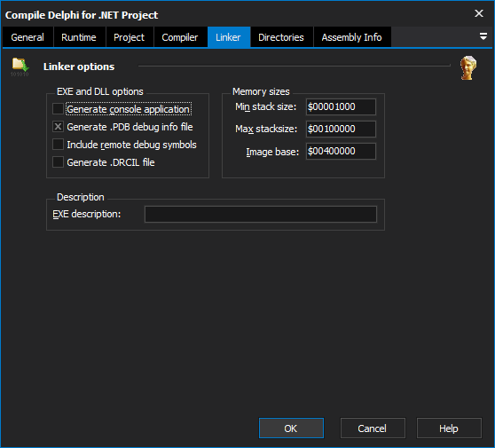Image resolution: width=495 pixels, height=448 pixels.
Task: Click the 'Memory sizes' group label
Action: tap(261, 91)
